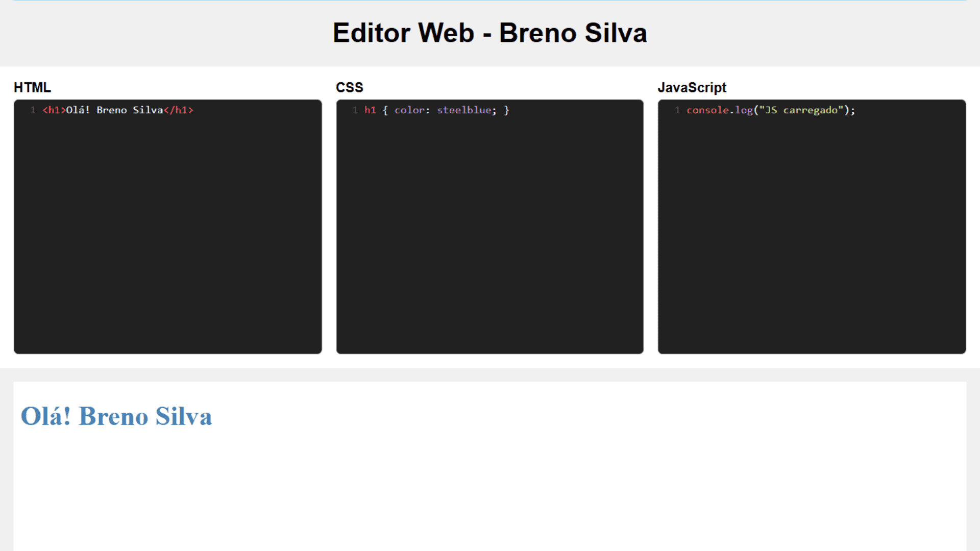Viewport: 980px width, 551px height.
Task: Click line number 1 in JavaScript editor
Action: point(677,110)
